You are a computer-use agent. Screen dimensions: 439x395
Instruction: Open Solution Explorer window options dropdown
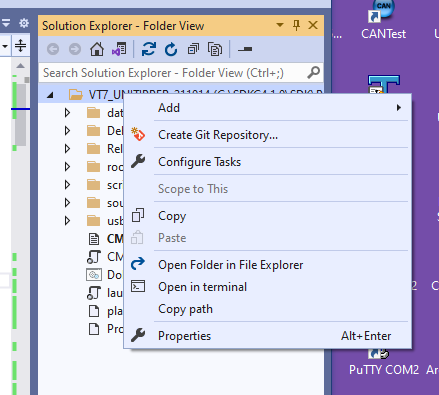pyautogui.click(x=280, y=25)
